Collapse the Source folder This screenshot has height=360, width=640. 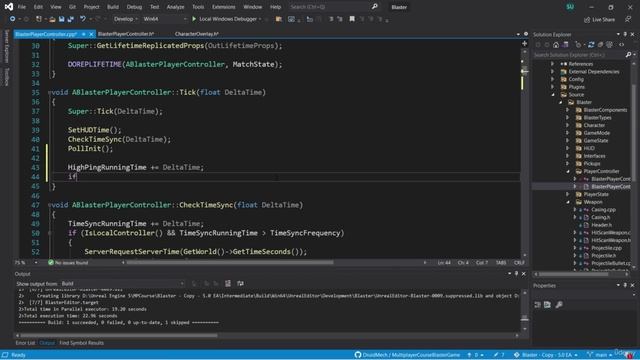pos(553,95)
